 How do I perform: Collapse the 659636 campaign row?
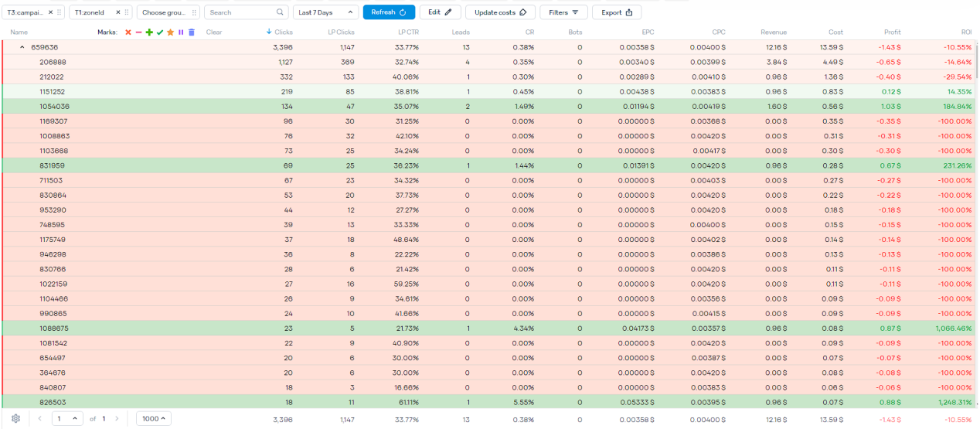22,47
